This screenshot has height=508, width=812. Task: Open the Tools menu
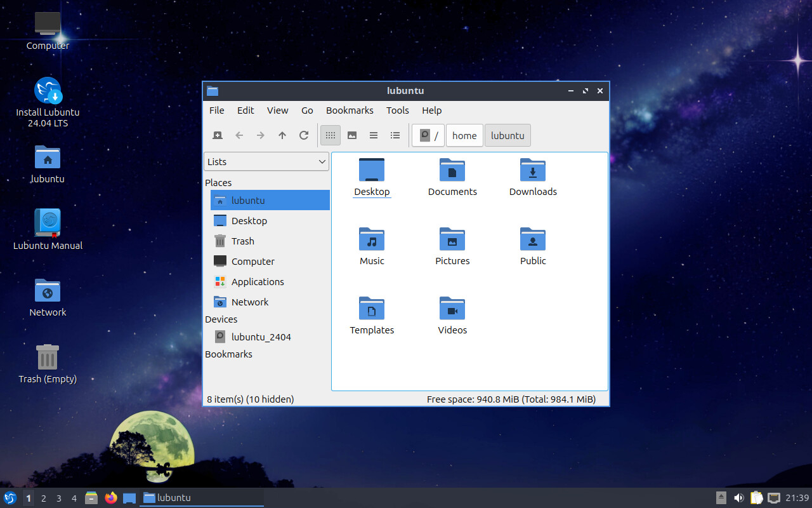(x=398, y=110)
